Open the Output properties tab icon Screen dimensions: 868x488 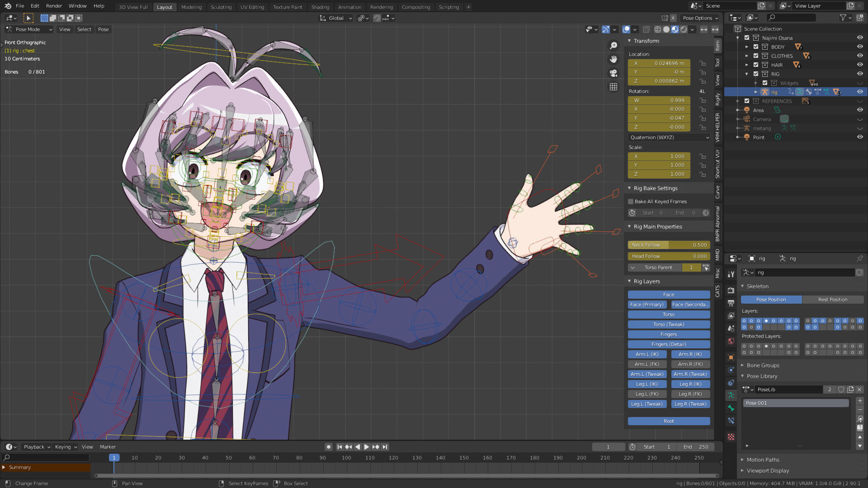pos(731,303)
